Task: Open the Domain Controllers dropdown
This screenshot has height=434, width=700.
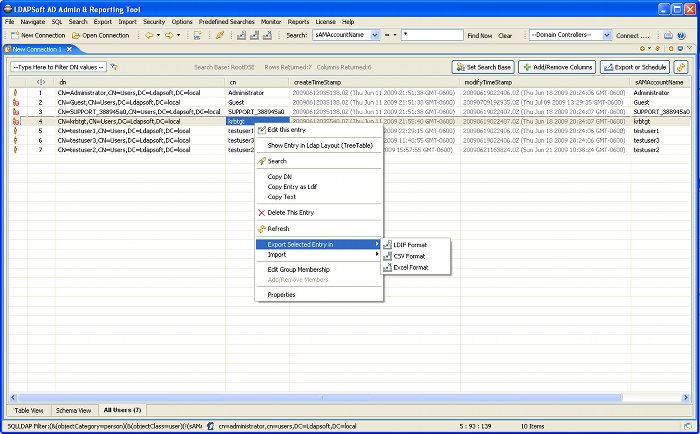Action: click(x=607, y=35)
